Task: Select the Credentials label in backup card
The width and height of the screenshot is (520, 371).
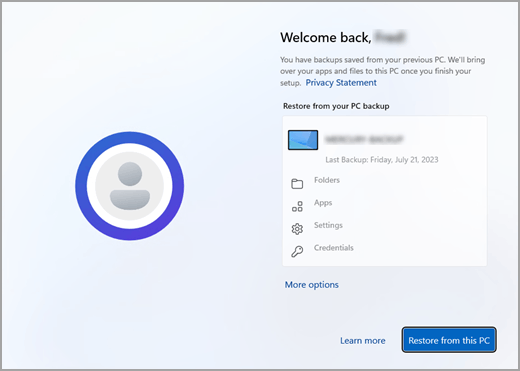Action: [333, 248]
